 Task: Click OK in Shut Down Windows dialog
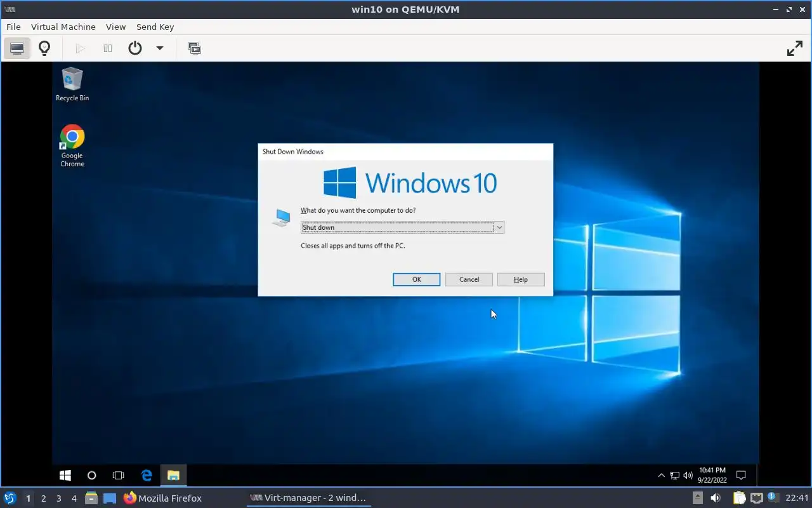point(417,279)
